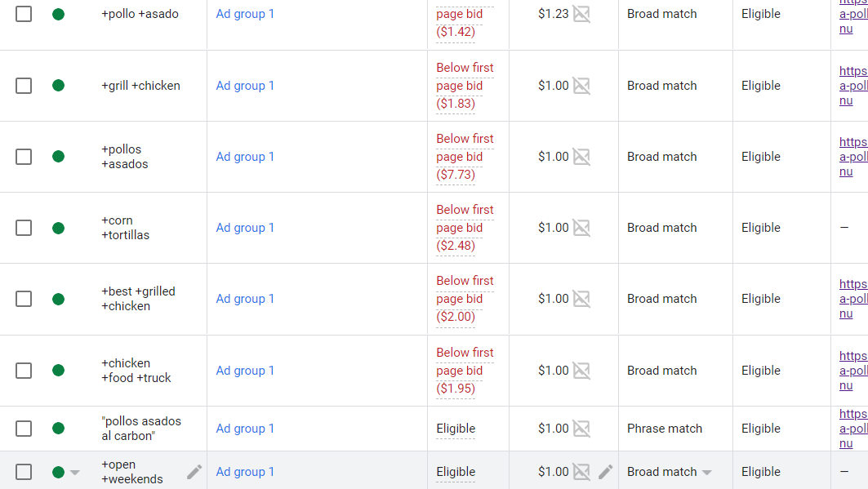Open status dropdown arrow for +open +weekends

[x=75, y=473]
